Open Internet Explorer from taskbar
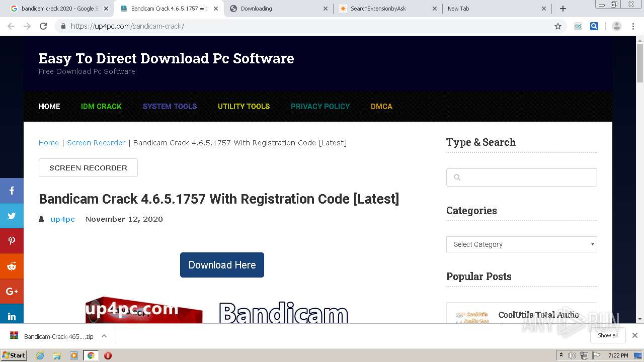Viewport: 644px width, 362px height. click(x=40, y=355)
